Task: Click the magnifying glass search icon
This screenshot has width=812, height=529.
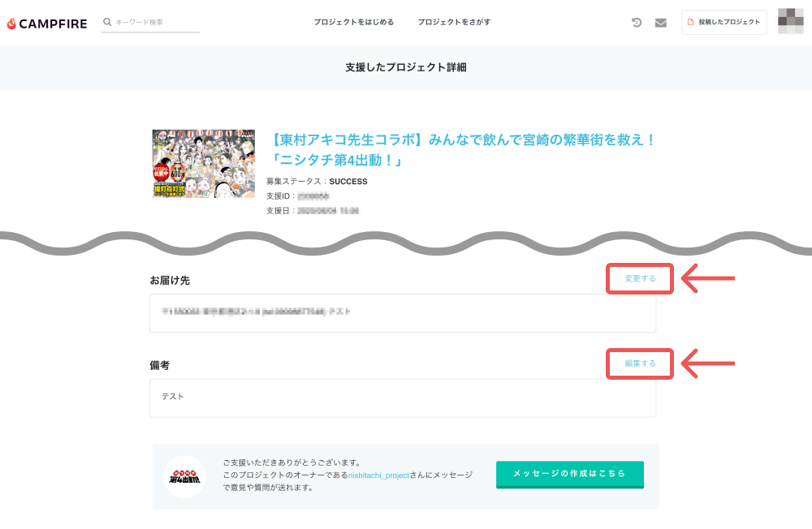Action: point(107,22)
